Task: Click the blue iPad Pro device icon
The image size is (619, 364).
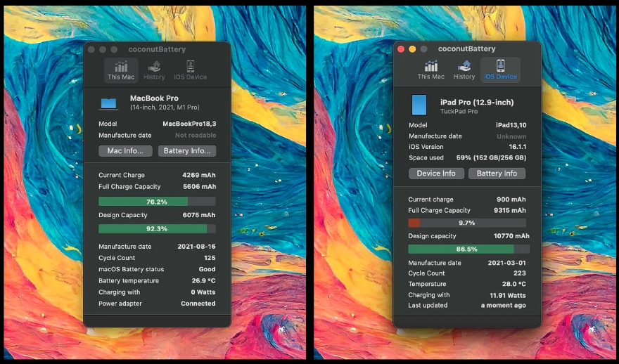Action: point(419,105)
